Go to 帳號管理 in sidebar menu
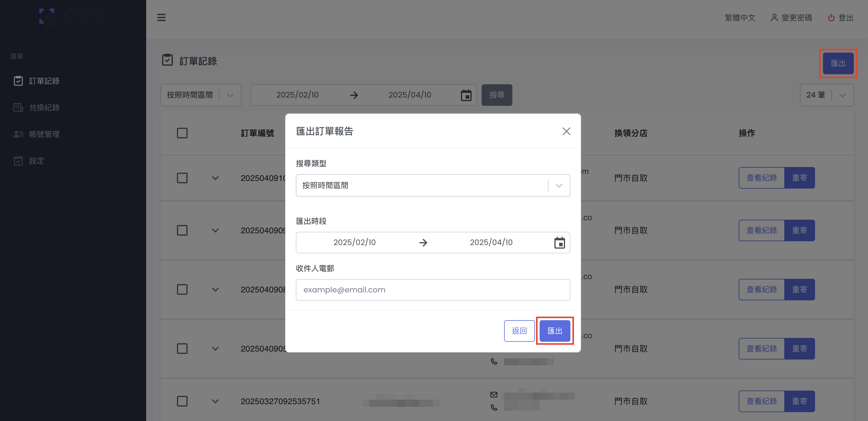868x421 pixels. click(x=44, y=134)
